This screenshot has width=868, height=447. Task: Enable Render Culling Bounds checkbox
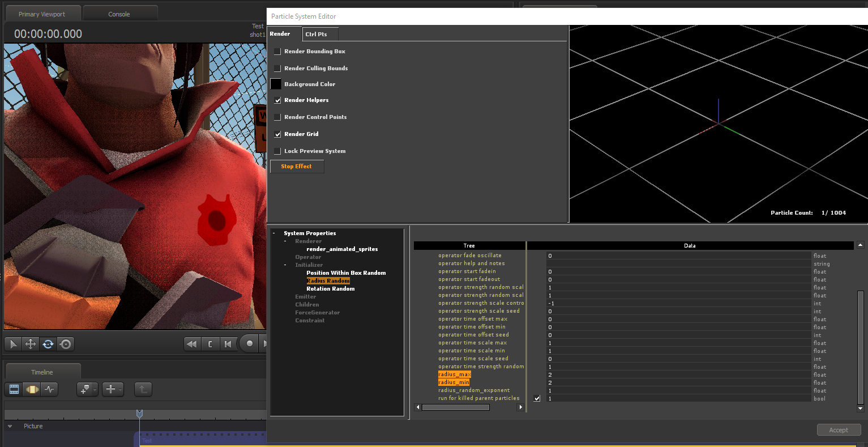277,69
